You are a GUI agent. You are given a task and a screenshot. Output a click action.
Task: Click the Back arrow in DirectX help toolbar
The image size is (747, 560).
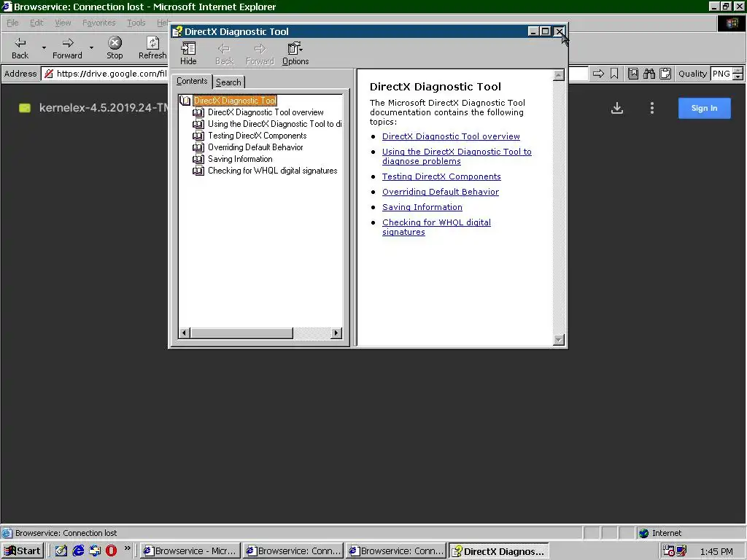[x=224, y=53]
